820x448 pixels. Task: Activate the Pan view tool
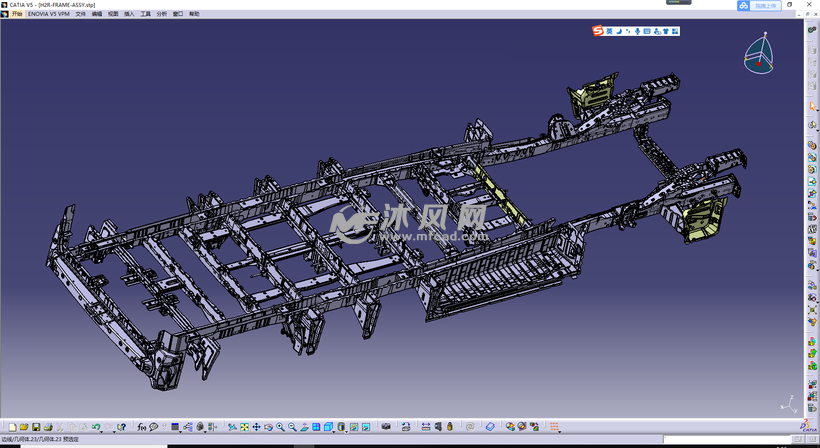[256, 427]
